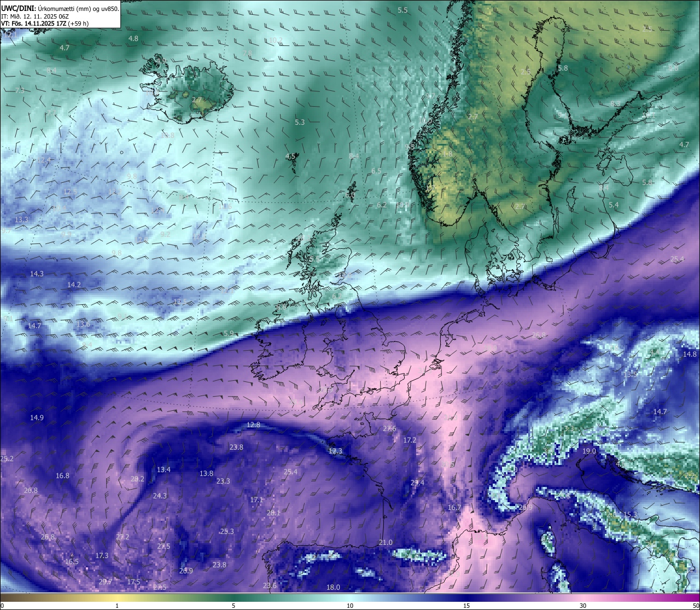700x610 pixels.
Task: Click the 15.3 value over the Adriatic
Action: (630, 514)
